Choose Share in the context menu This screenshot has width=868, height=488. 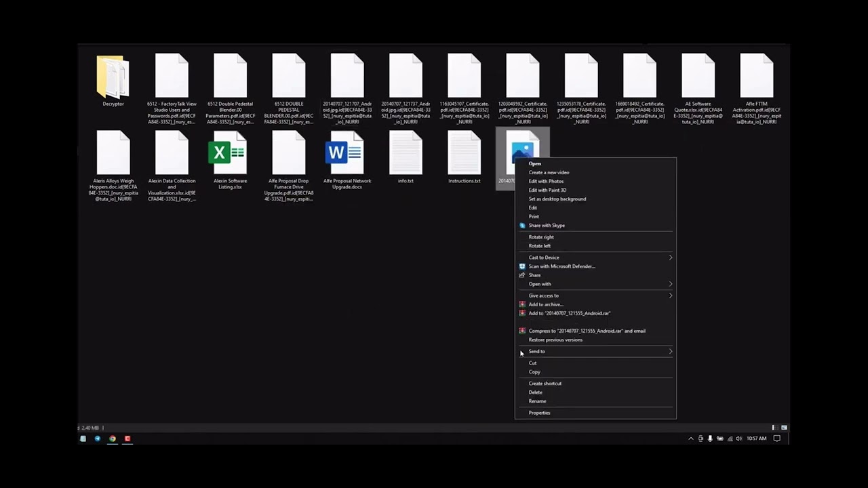[534, 274]
